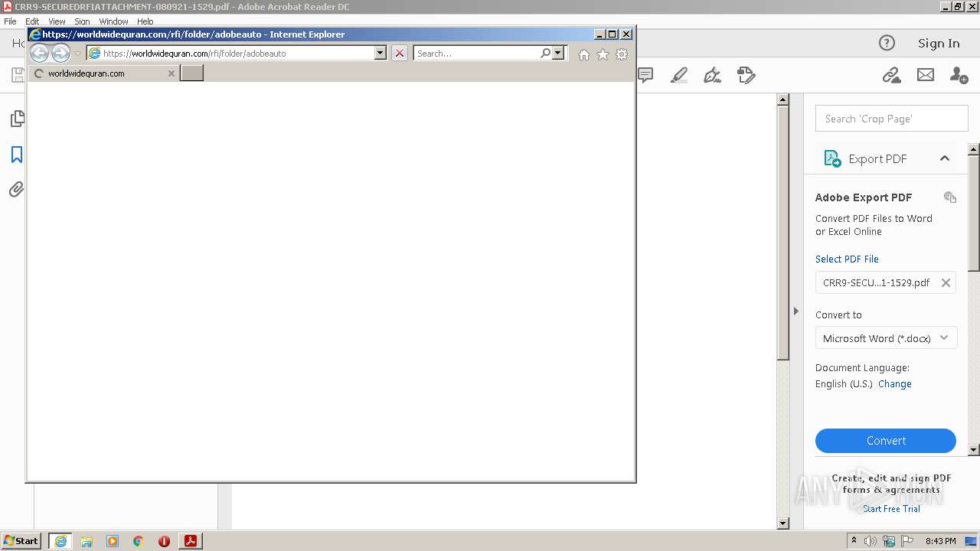980x551 pixels.
Task: Click the Export PDF tool icon
Action: tap(831, 158)
